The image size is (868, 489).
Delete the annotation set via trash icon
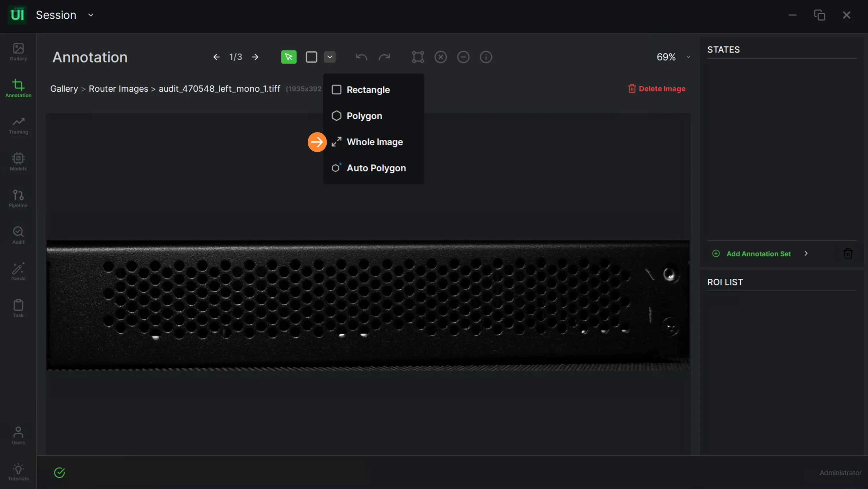(848, 254)
